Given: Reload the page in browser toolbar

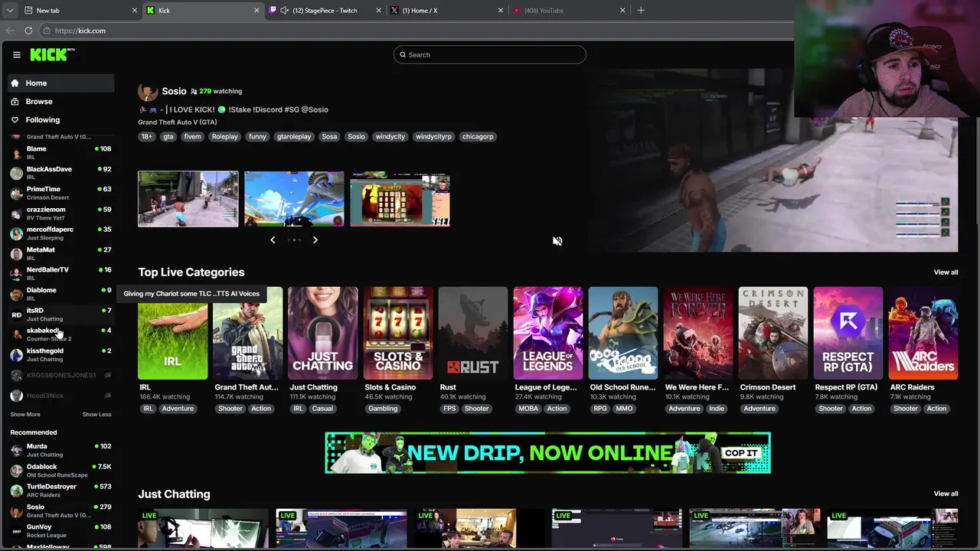Looking at the screenshot, I should 28,31.
